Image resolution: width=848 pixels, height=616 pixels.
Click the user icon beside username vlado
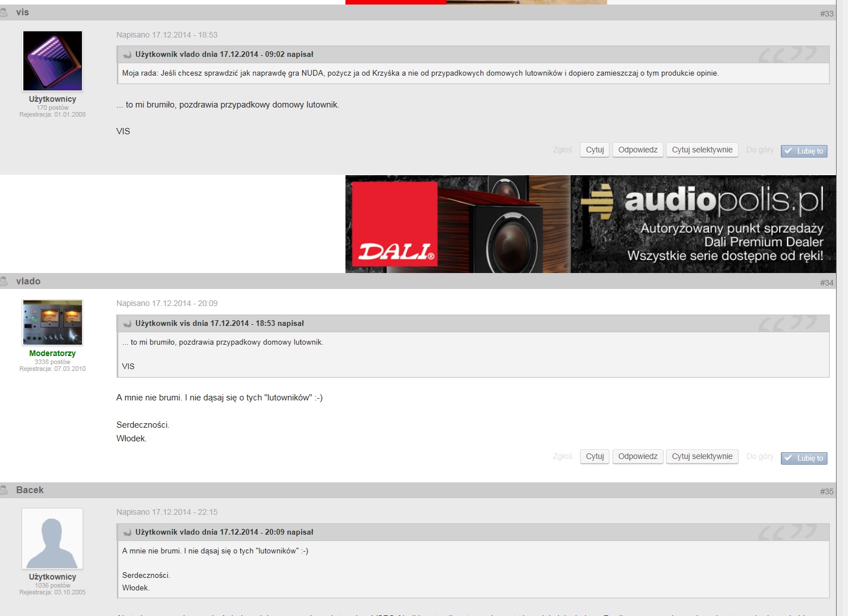(4, 282)
